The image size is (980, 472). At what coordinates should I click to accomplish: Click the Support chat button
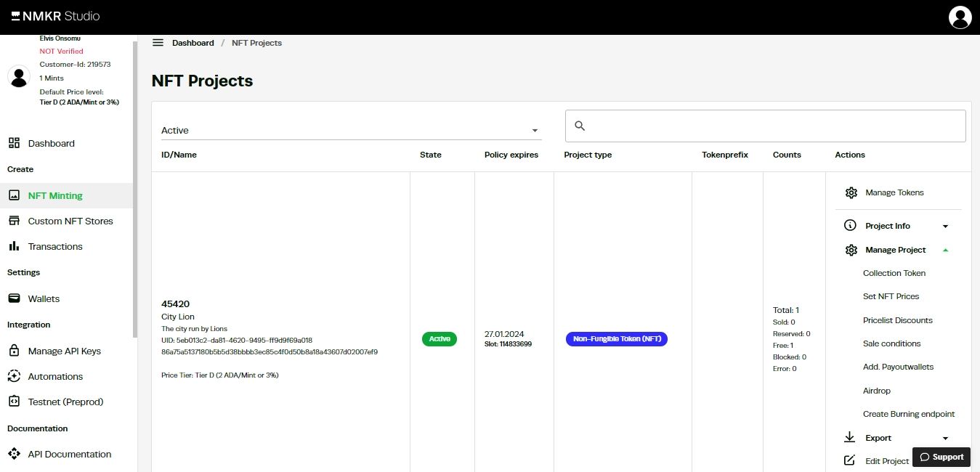tap(941, 457)
